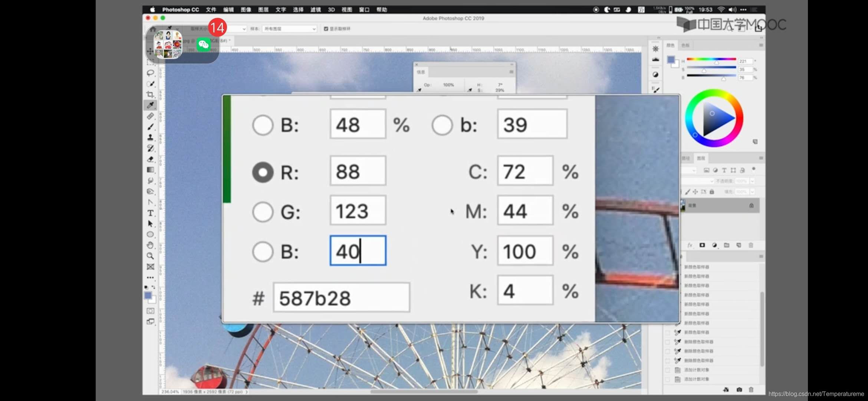Screen dimensions: 868x401
Task: Select the Brush tool
Action: click(150, 127)
